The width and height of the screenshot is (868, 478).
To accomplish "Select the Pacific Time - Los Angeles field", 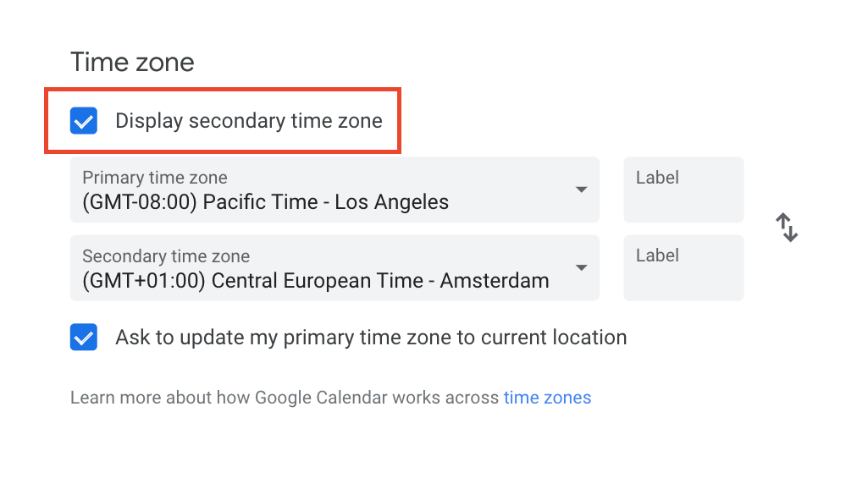I will click(x=334, y=190).
